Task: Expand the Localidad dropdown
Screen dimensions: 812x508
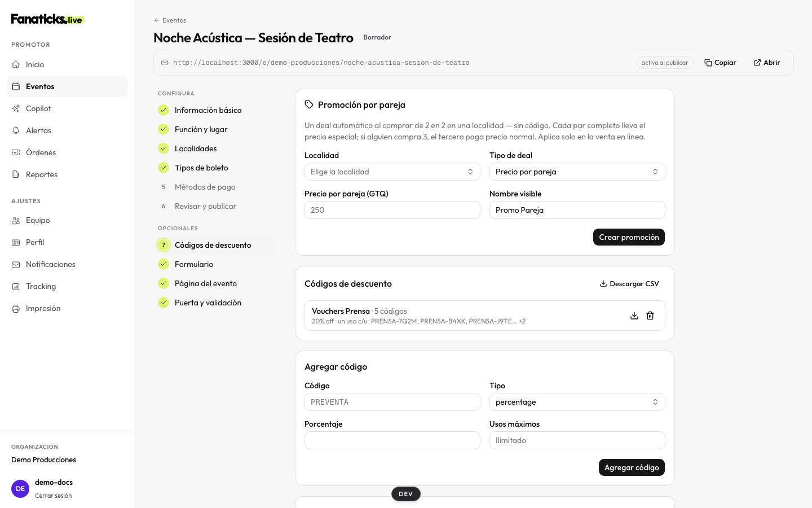Action: pyautogui.click(x=392, y=172)
